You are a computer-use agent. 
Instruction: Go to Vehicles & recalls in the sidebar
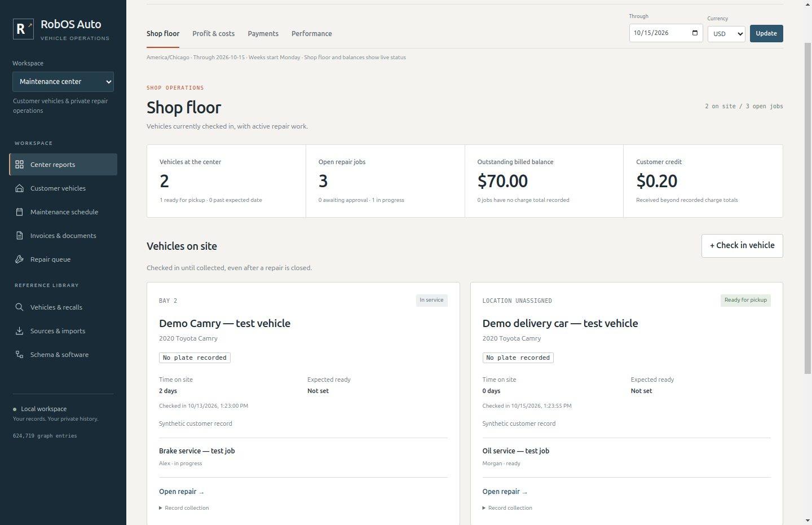pos(63,307)
